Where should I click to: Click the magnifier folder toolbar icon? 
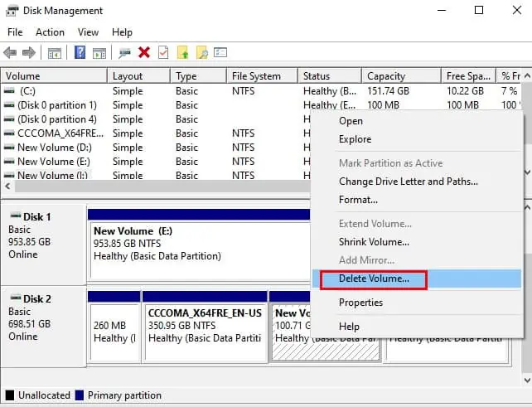202,52
